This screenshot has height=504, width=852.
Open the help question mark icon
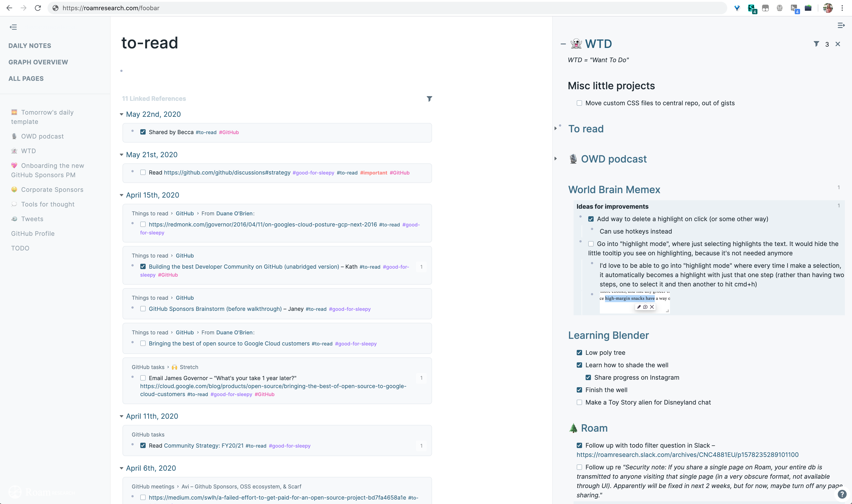pyautogui.click(x=842, y=494)
